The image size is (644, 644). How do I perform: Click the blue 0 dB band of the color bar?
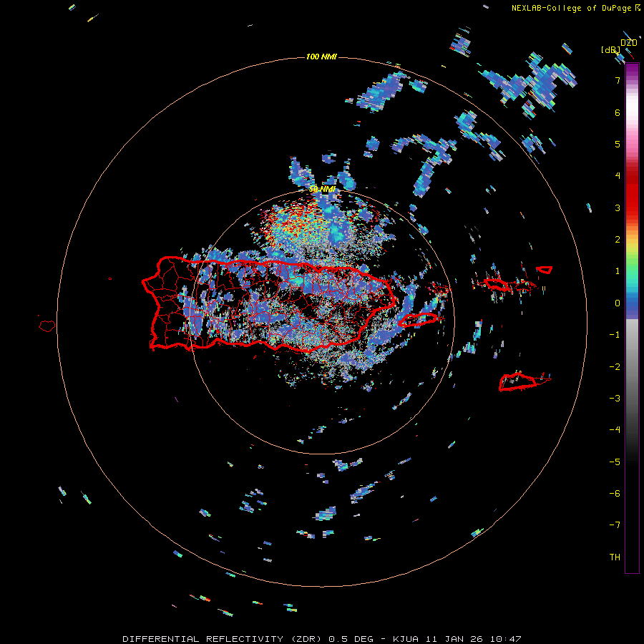pyautogui.click(x=632, y=304)
